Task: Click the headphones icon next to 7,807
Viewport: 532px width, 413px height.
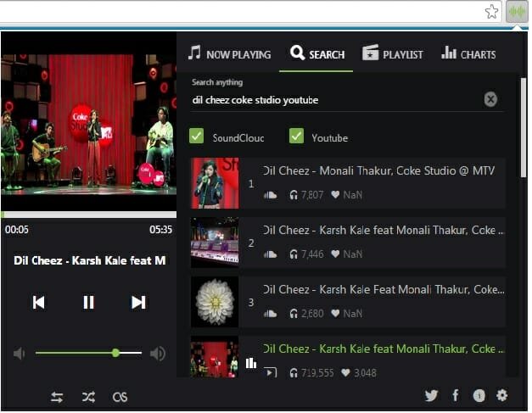Action: [x=294, y=195]
